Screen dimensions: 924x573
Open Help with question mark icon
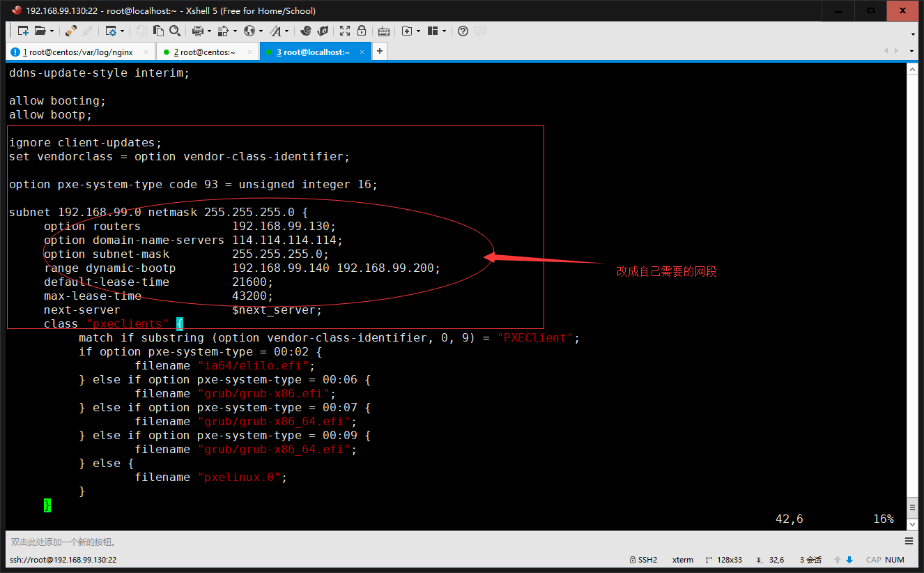click(463, 31)
